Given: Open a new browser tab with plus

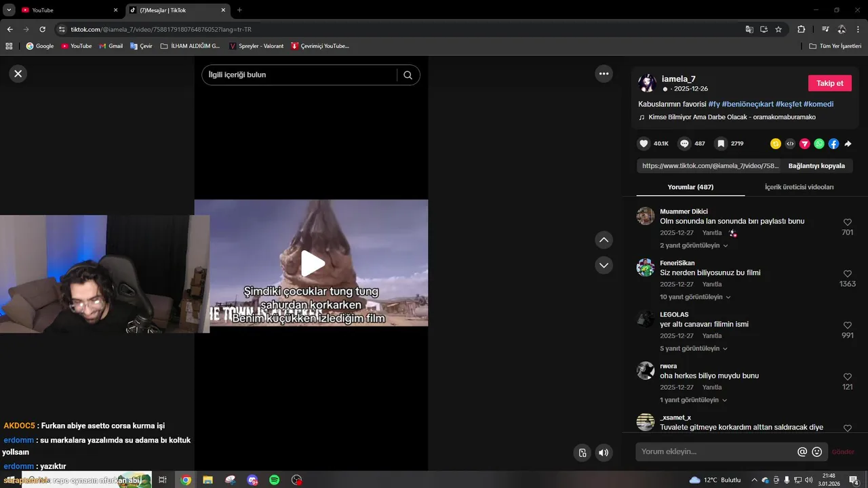Looking at the screenshot, I should click(x=239, y=10).
